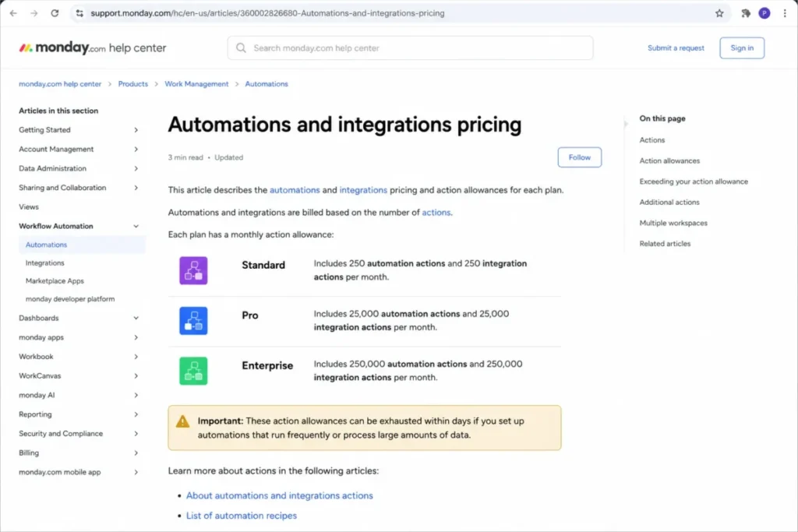The height and width of the screenshot is (532, 798).
Task: Open the Products breadcrumb
Action: 132,84
